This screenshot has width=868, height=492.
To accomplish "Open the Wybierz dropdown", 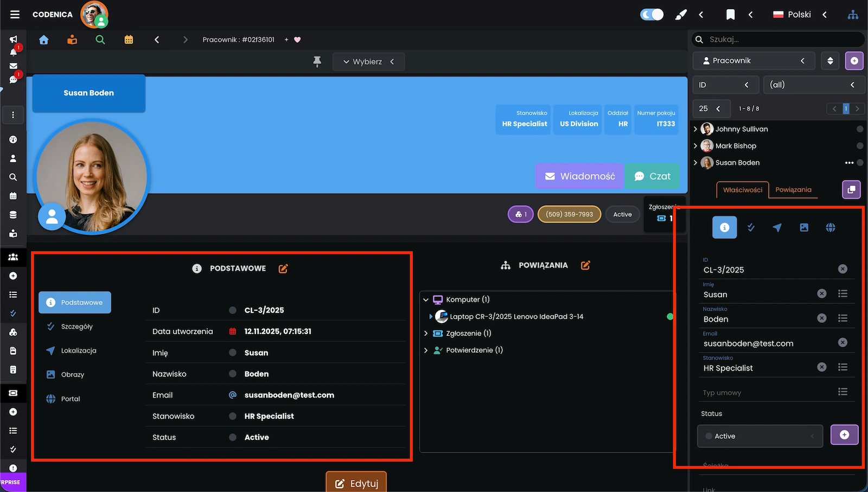I will point(368,62).
